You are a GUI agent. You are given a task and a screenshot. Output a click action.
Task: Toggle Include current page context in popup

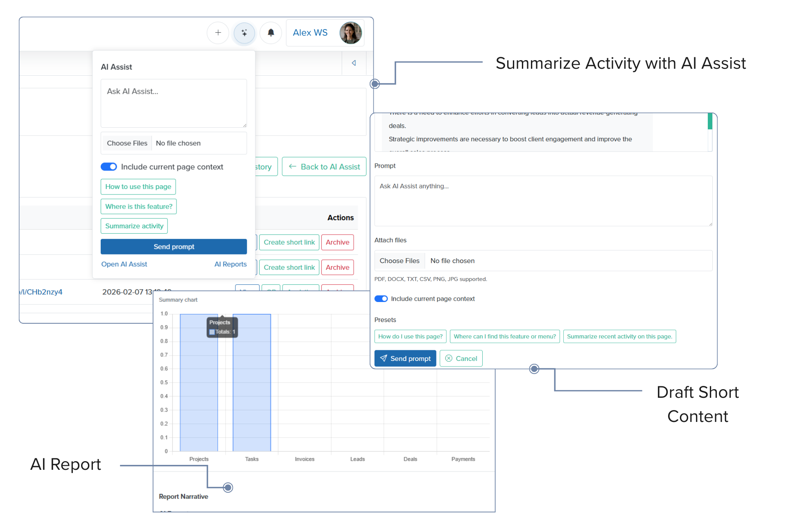click(109, 167)
